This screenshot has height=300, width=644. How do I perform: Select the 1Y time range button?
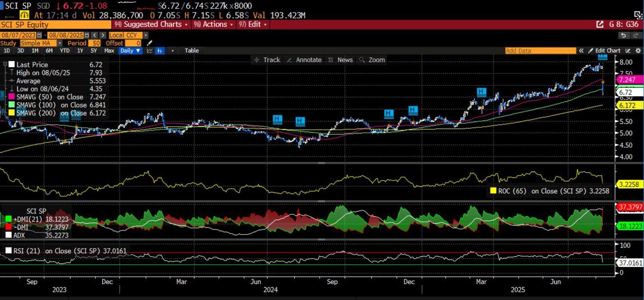tap(80, 51)
